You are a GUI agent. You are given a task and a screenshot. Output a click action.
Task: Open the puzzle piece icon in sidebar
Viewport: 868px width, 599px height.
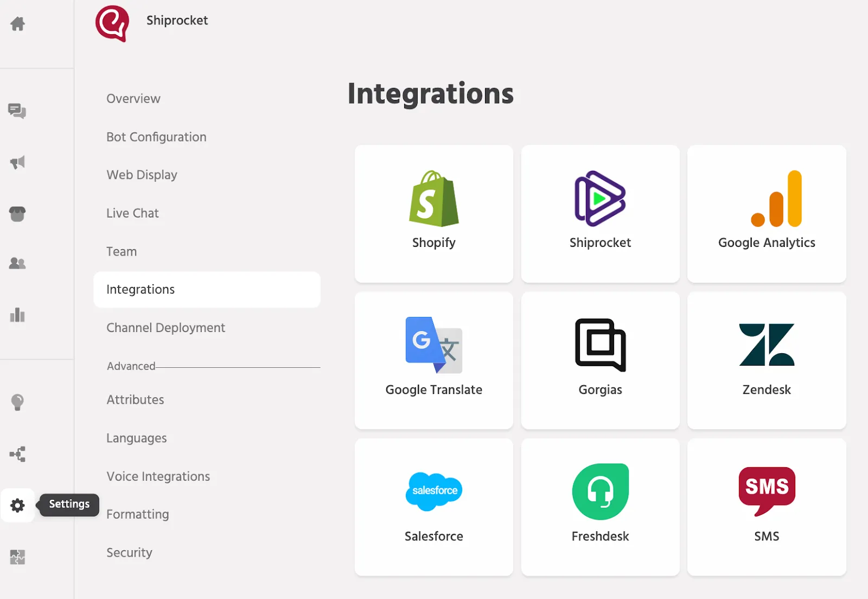[17, 557]
